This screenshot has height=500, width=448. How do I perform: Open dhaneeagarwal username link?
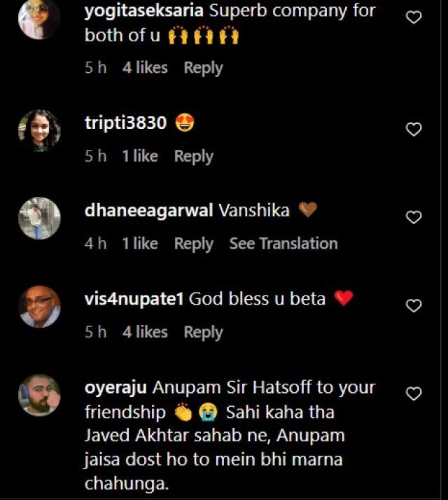point(148,211)
